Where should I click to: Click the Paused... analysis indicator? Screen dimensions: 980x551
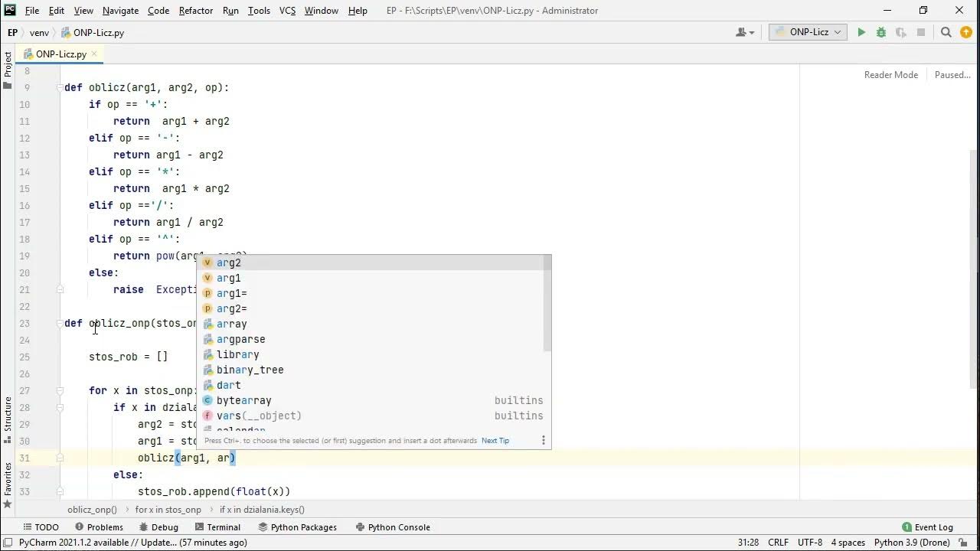[x=952, y=75]
